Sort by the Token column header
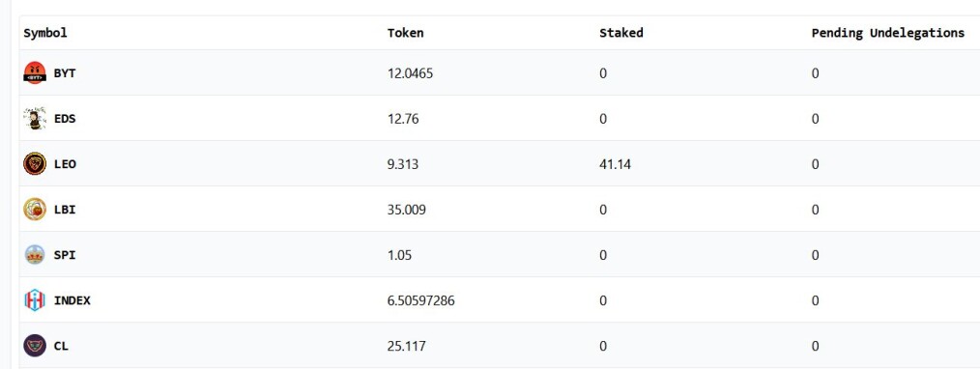 405,33
